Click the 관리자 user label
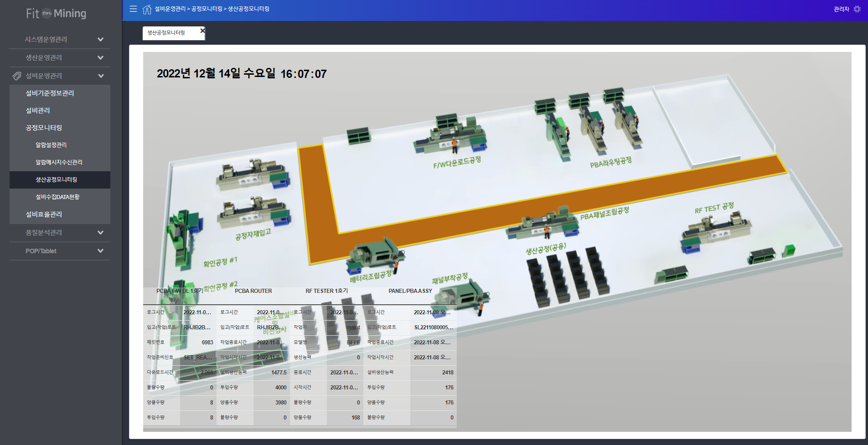Screen dimensions: 868x445 [x=841, y=9]
